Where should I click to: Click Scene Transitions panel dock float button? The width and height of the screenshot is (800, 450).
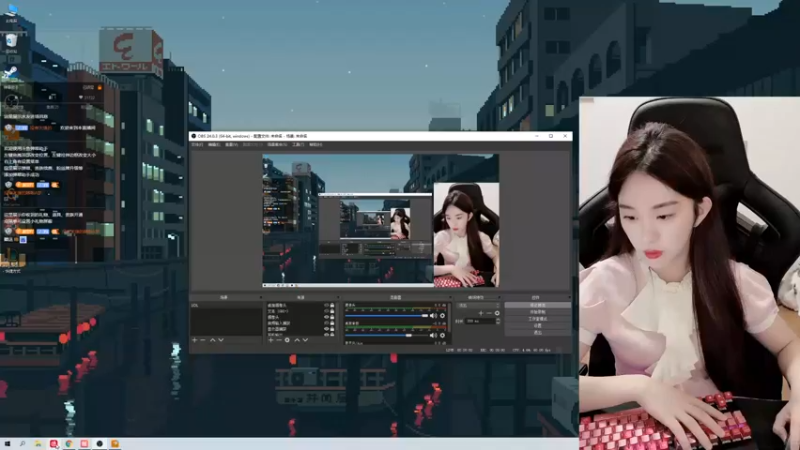pyautogui.click(x=499, y=297)
